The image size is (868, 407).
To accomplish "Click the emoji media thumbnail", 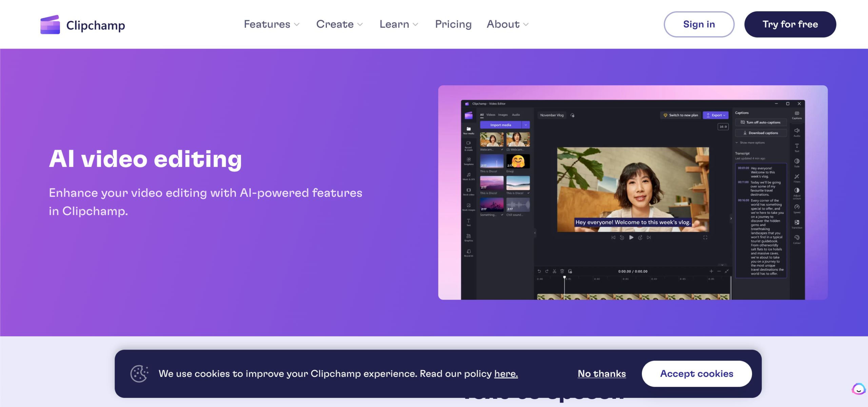I will pyautogui.click(x=518, y=161).
